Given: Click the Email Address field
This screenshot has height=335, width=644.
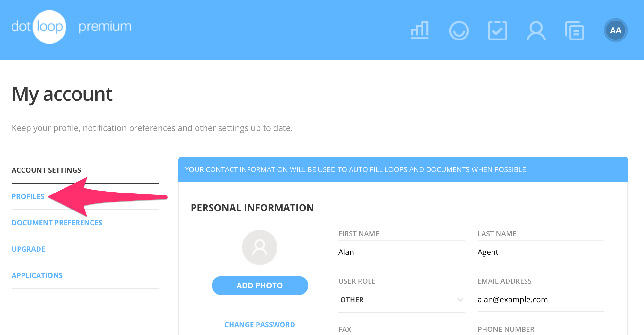Looking at the screenshot, I should click(540, 300).
